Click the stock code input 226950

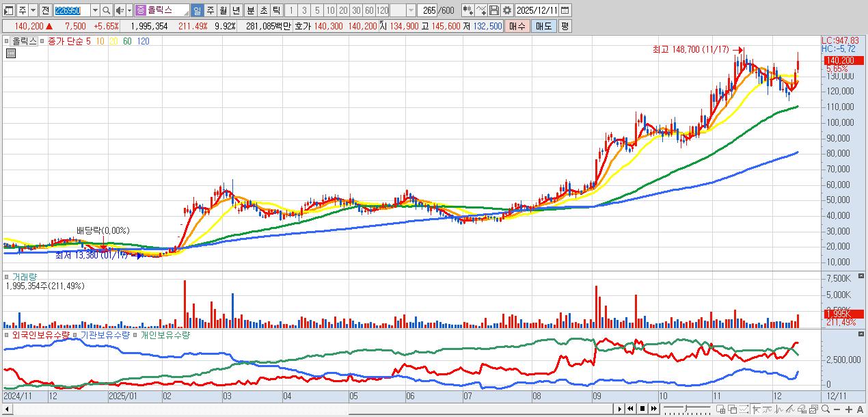[x=72, y=10]
